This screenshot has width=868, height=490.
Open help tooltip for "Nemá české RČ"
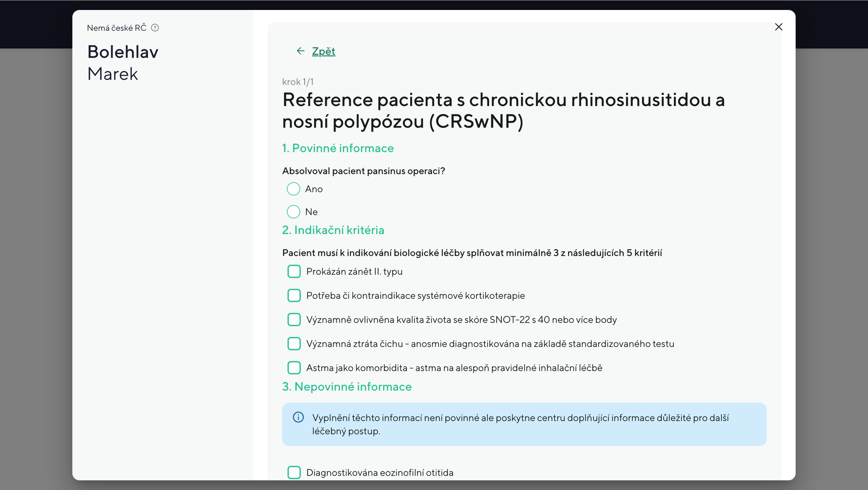[x=155, y=27]
